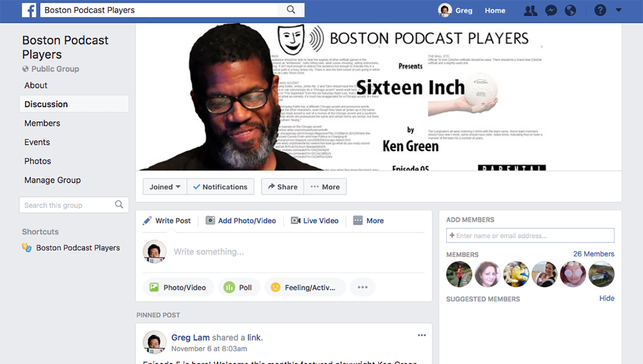Screen dimensions: 643x364
Task: Open the Greg Lam post author link
Action: click(x=190, y=337)
